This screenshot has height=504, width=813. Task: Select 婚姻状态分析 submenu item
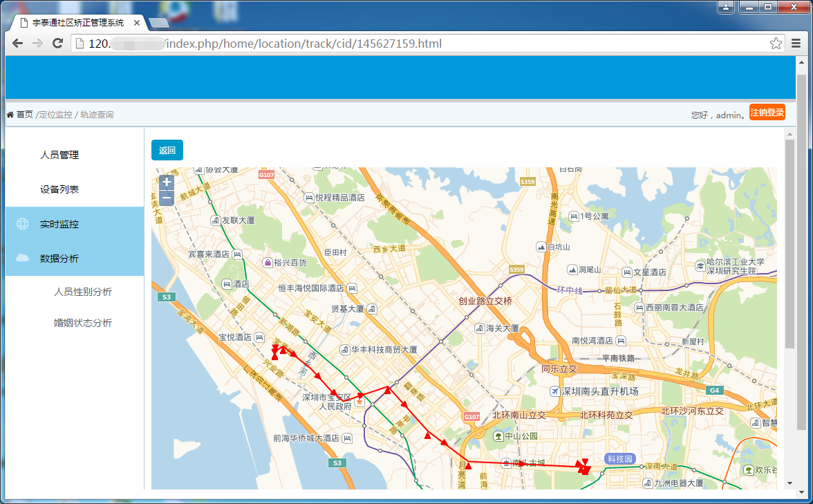(83, 323)
